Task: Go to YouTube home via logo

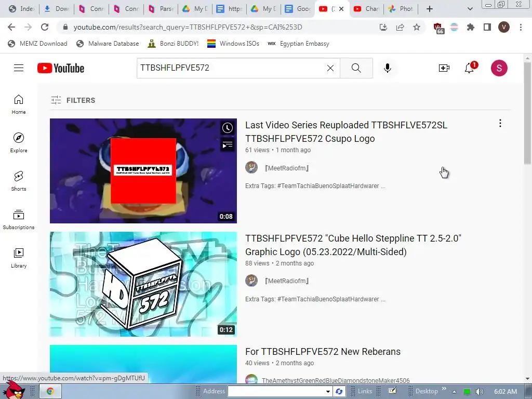Action: coord(61,68)
